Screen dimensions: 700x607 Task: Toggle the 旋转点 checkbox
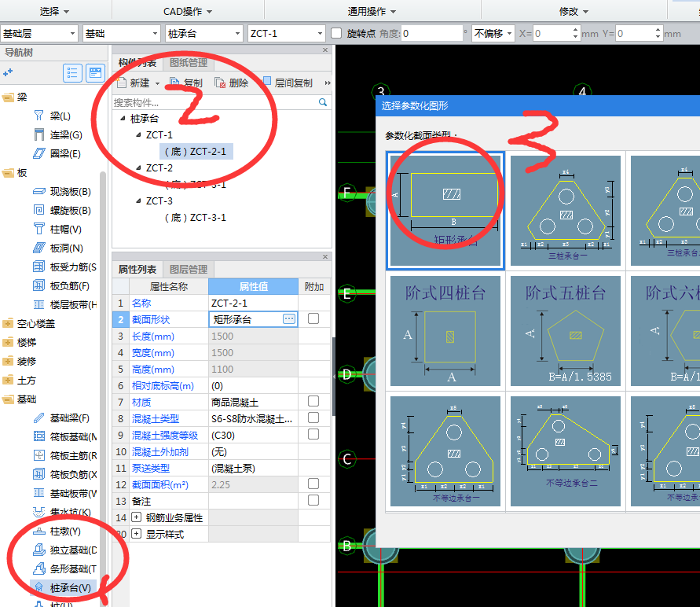pos(336,34)
